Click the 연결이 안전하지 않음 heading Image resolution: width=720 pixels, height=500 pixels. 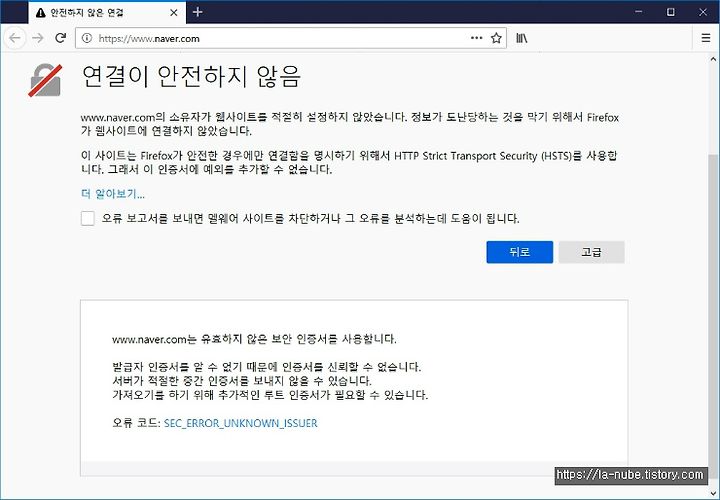pyautogui.click(x=191, y=76)
